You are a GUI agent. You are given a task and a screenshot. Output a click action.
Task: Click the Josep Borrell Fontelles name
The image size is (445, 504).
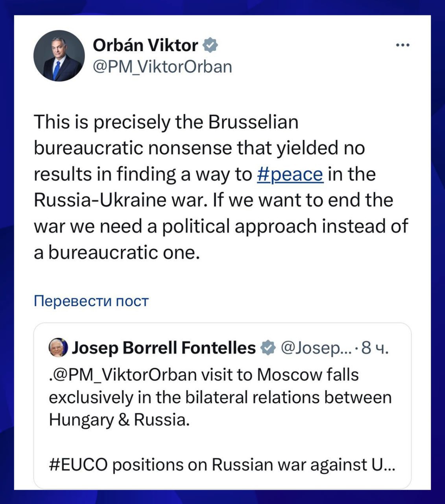(x=164, y=348)
